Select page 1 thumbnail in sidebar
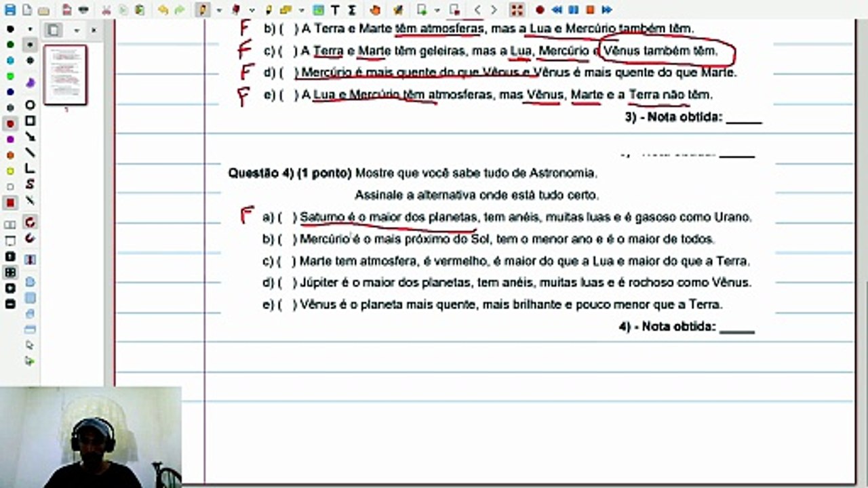This screenshot has width=868, height=488. (65, 75)
